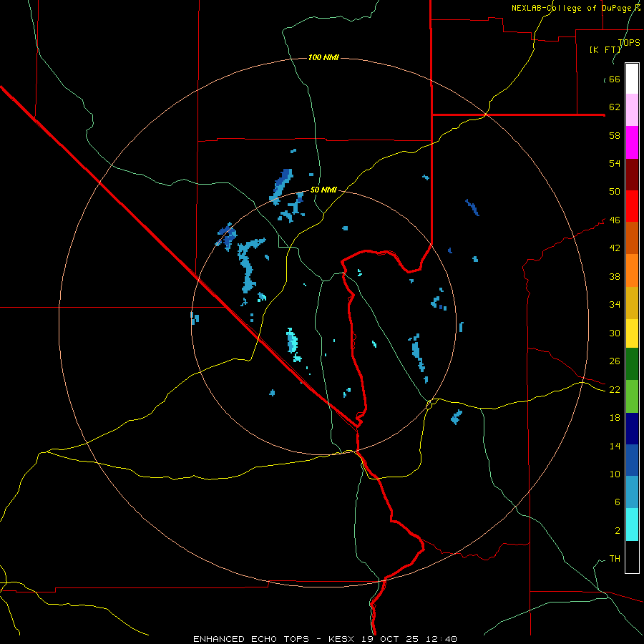
Task: Click the legend value 14
Action: coord(615,446)
